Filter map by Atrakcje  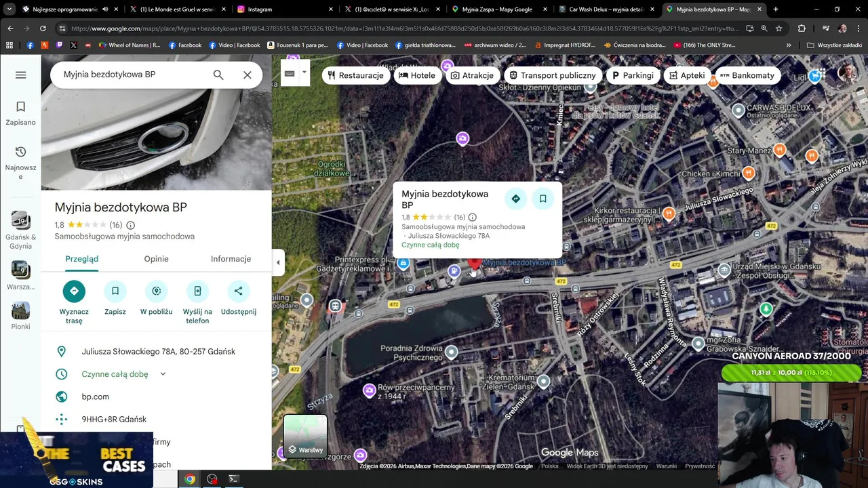(x=472, y=75)
